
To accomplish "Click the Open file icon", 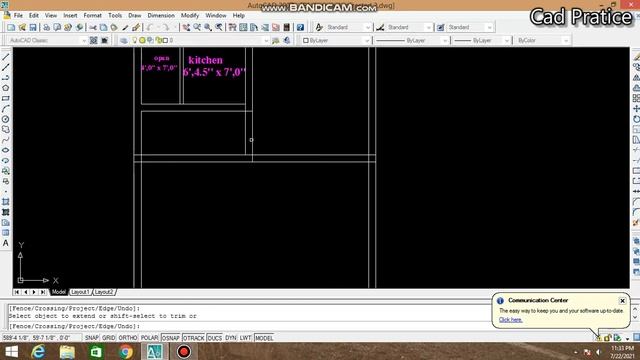I will coord(22,27).
